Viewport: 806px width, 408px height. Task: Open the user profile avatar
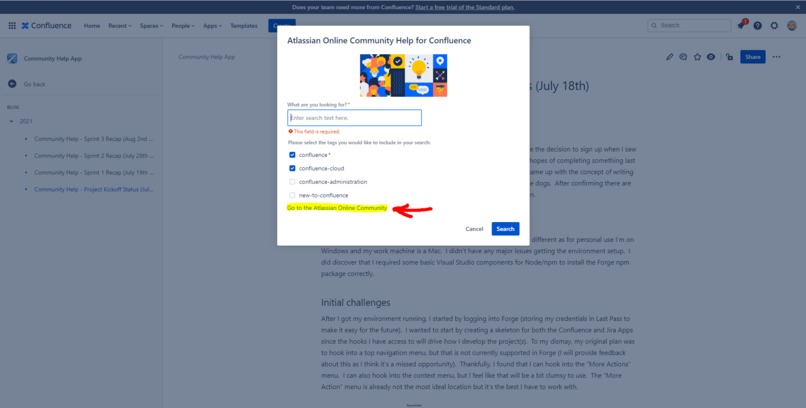(x=792, y=26)
